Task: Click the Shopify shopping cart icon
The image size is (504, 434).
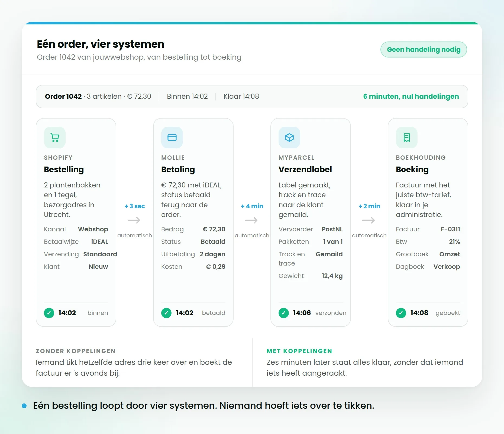Action: 55,138
